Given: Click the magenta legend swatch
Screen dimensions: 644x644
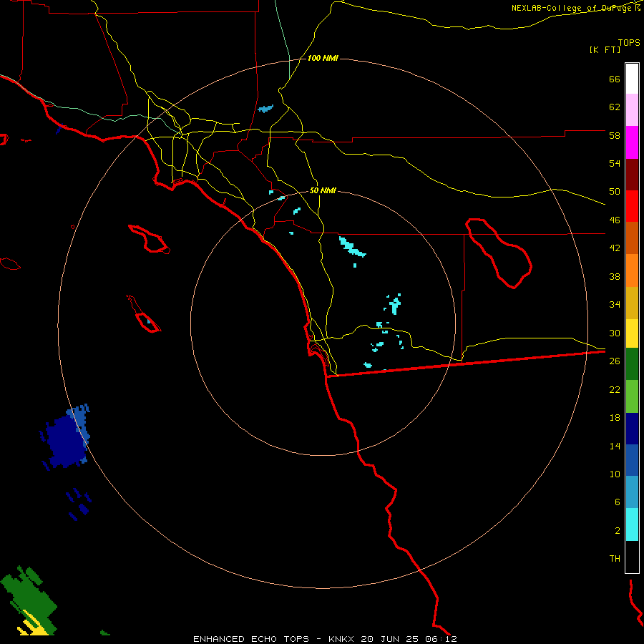Looking at the screenshot, I should pos(632,142).
